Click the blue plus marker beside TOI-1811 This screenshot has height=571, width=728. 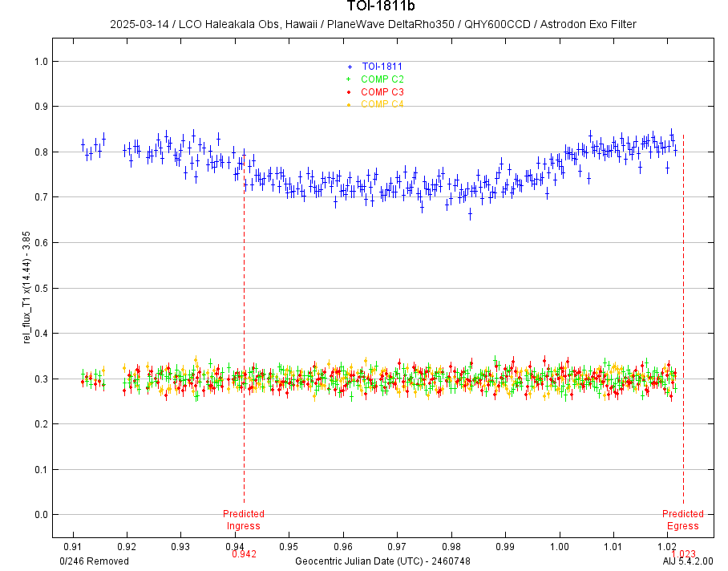pos(350,67)
